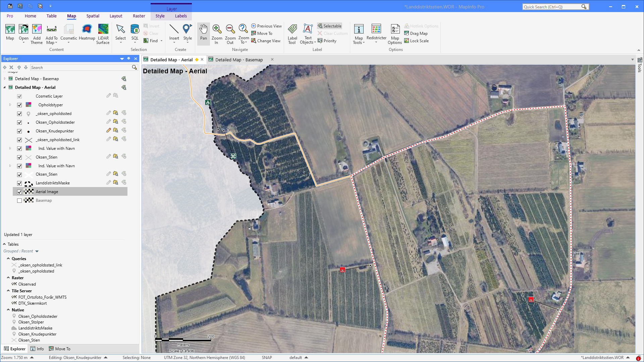
Task: Open Map Options
Action: coord(395,34)
